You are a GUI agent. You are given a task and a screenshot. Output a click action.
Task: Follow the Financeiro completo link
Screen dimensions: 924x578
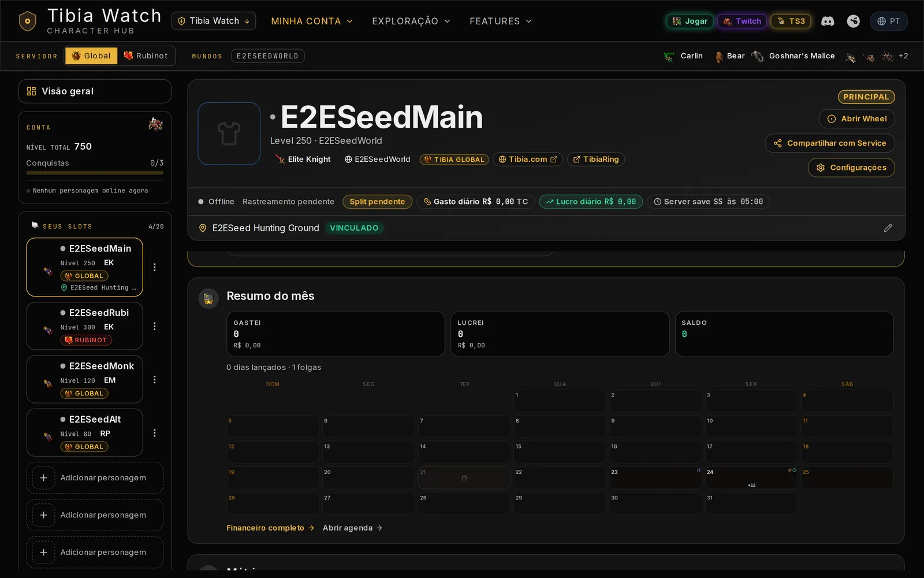(x=270, y=528)
